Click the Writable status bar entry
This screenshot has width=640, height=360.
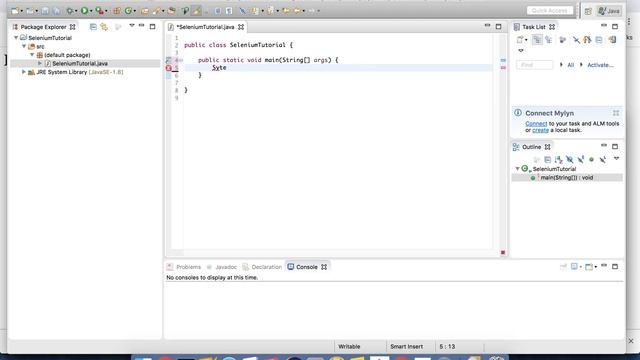[x=349, y=347]
